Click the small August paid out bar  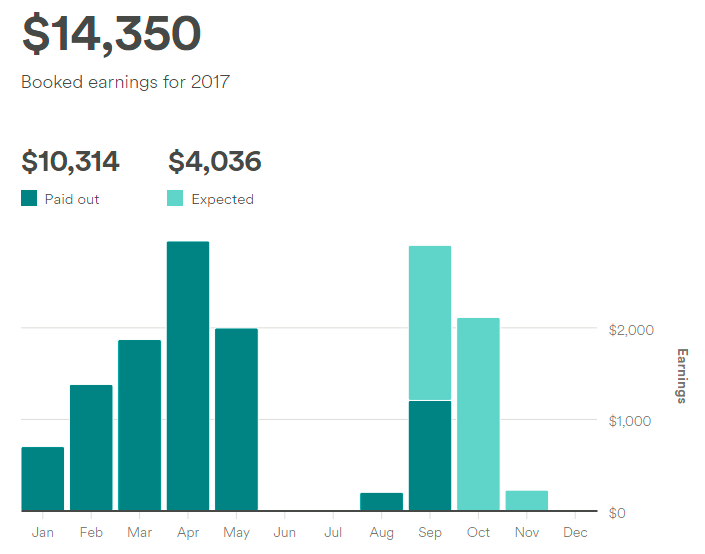coord(382,502)
